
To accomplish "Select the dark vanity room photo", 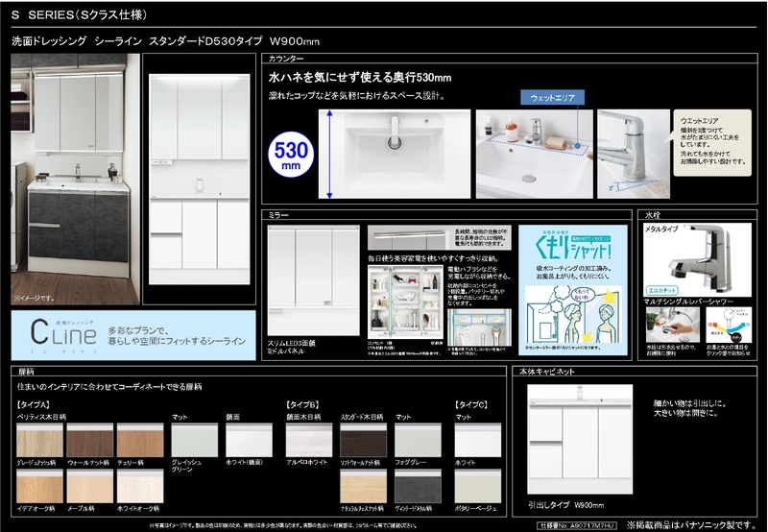I will click(73, 180).
